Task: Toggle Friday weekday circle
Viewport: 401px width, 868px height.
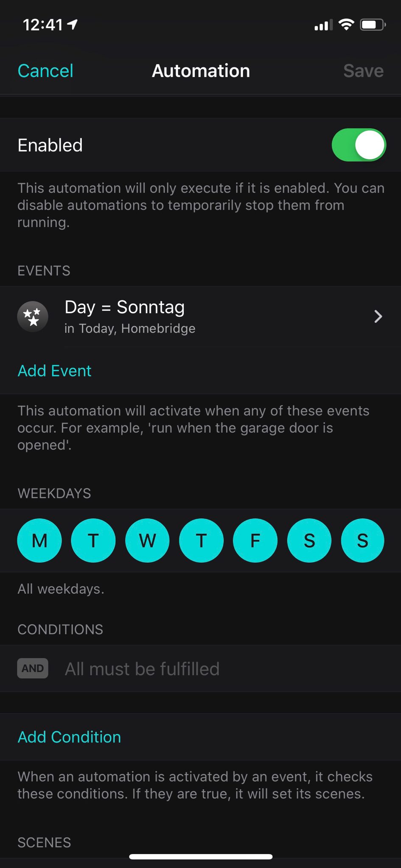Action: point(255,540)
